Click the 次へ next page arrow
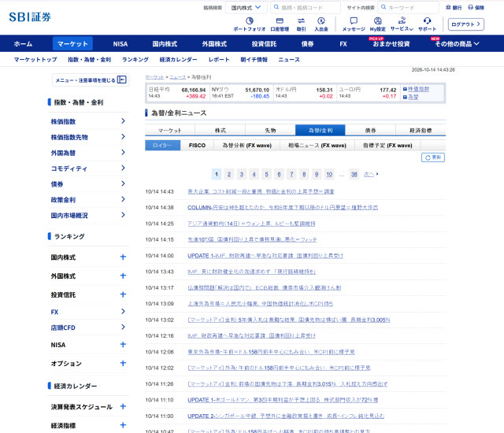This screenshot has width=504, height=433. click(x=371, y=174)
